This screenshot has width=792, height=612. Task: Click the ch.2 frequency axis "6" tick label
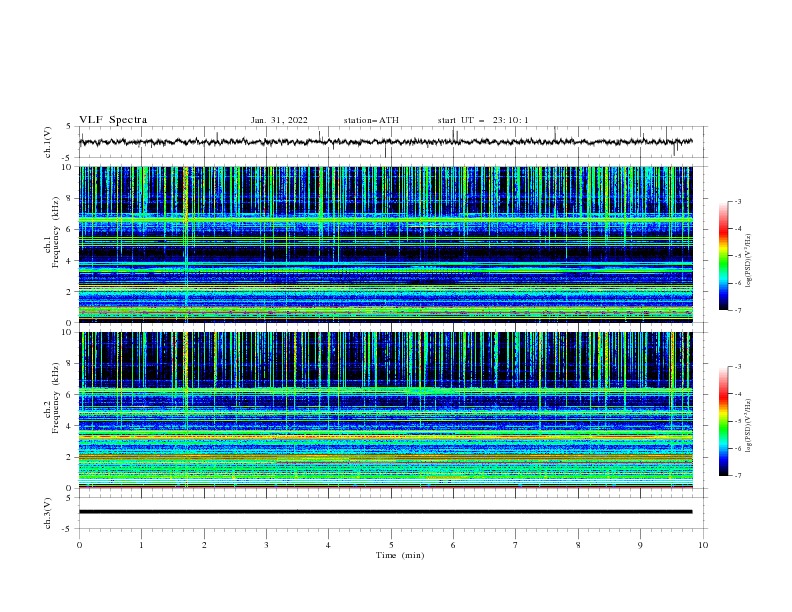69,395
